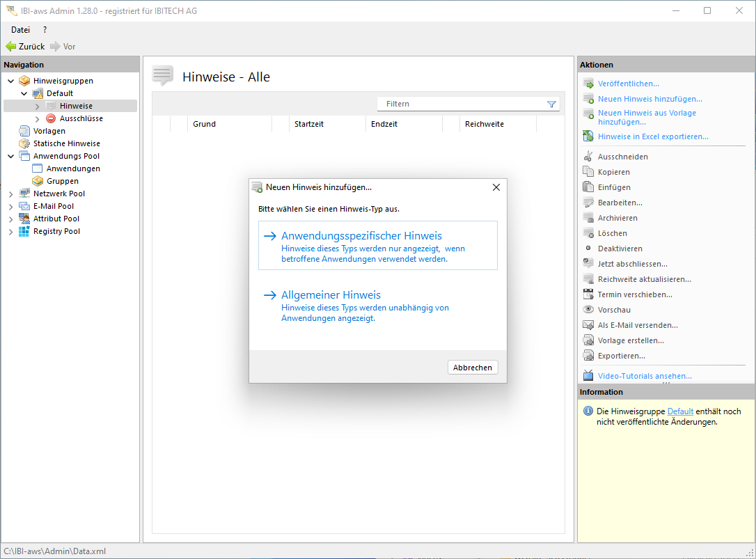Expand the Ausschlüsse tree node
The image size is (756, 559).
[x=38, y=118]
